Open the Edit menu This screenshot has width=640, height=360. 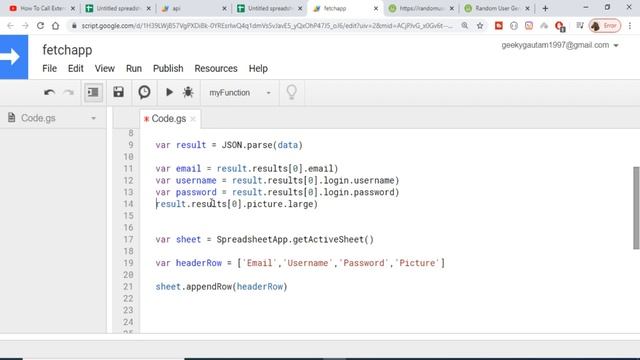76,69
